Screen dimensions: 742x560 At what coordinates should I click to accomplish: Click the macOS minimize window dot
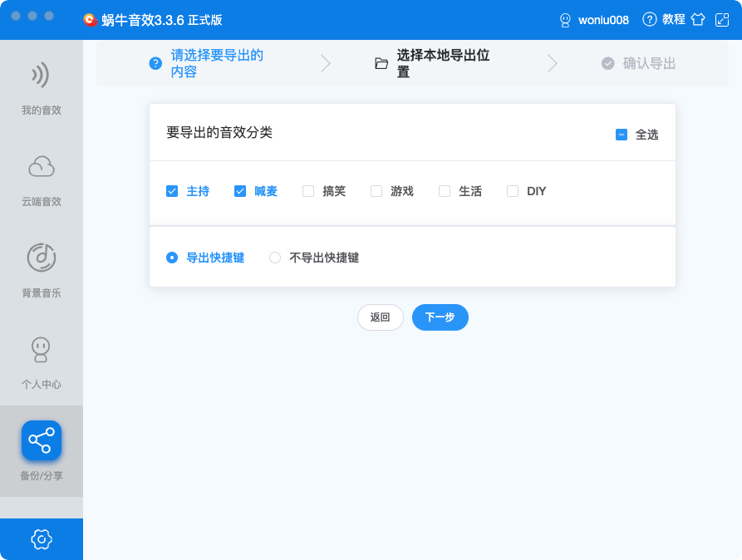pos(32,16)
